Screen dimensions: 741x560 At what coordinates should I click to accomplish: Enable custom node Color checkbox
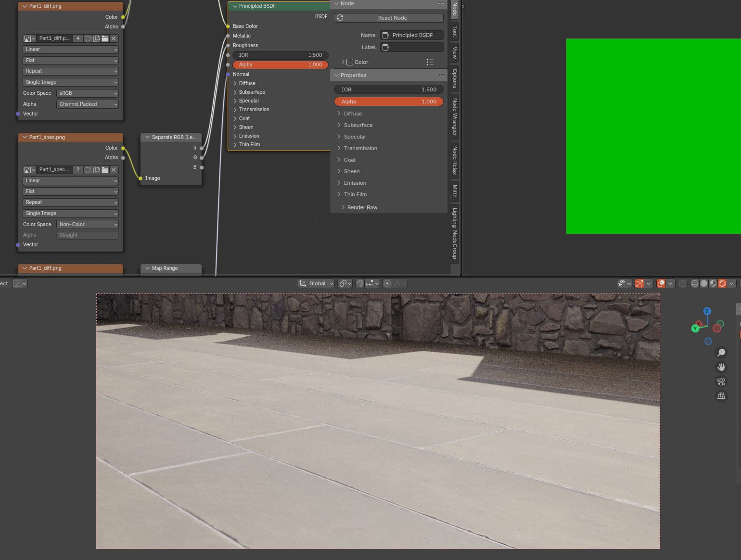point(350,62)
